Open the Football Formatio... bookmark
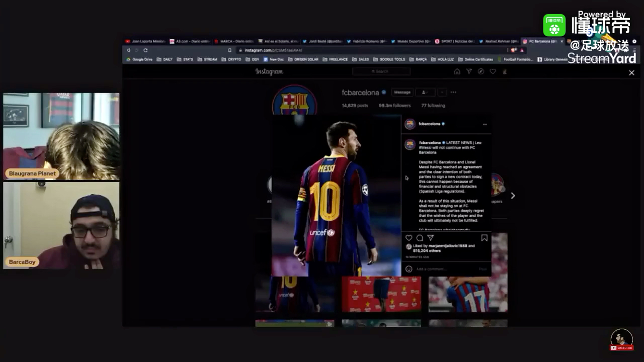 515,59
